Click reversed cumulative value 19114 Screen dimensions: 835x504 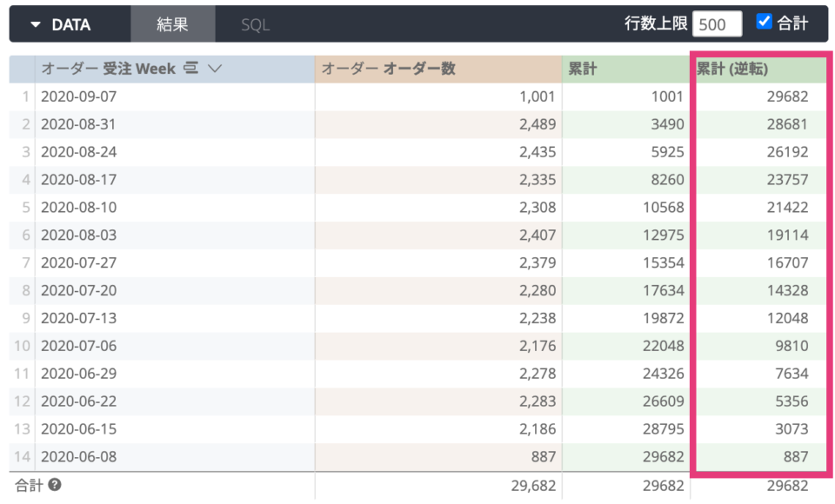(x=788, y=235)
